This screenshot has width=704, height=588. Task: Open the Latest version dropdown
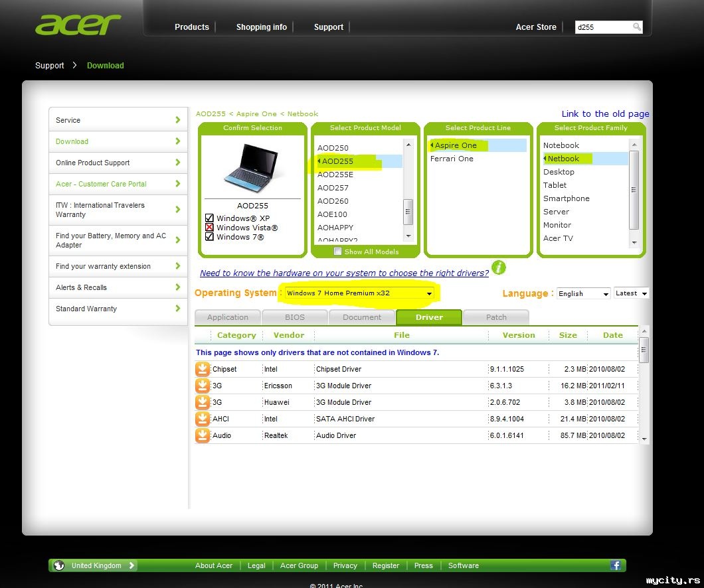(x=631, y=293)
